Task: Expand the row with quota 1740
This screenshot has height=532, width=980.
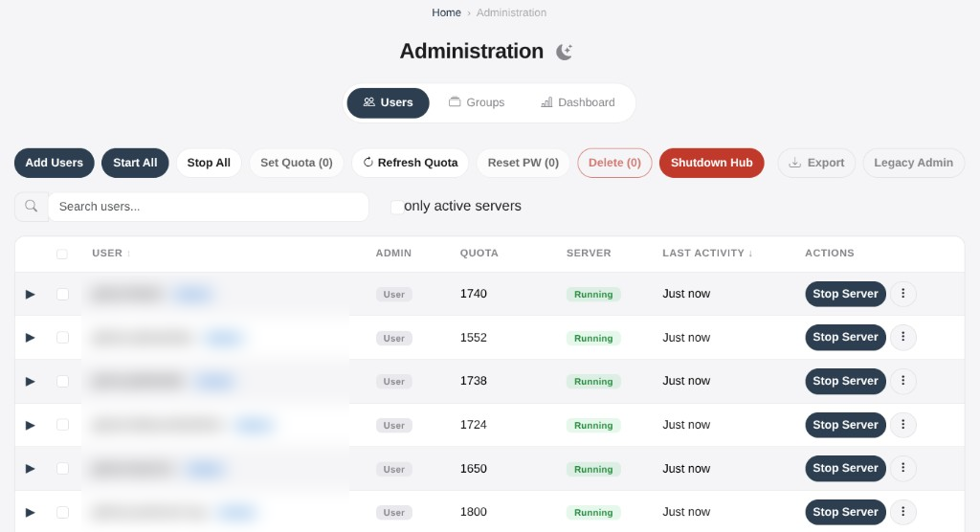Action: [30, 295]
